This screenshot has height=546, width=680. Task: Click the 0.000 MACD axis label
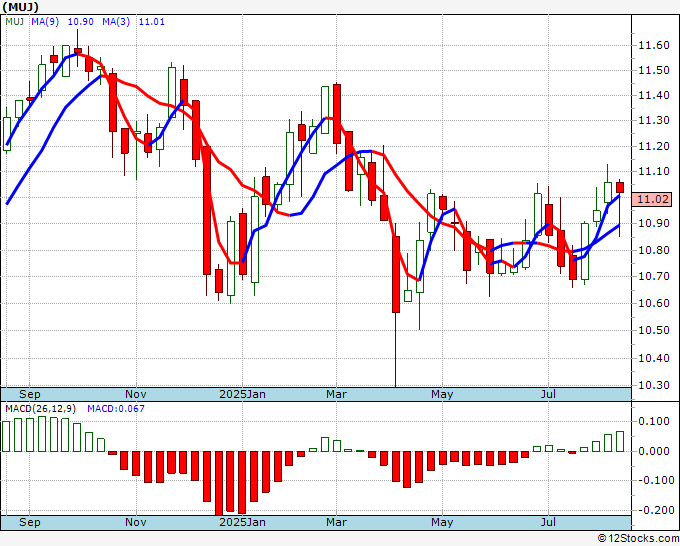click(654, 451)
